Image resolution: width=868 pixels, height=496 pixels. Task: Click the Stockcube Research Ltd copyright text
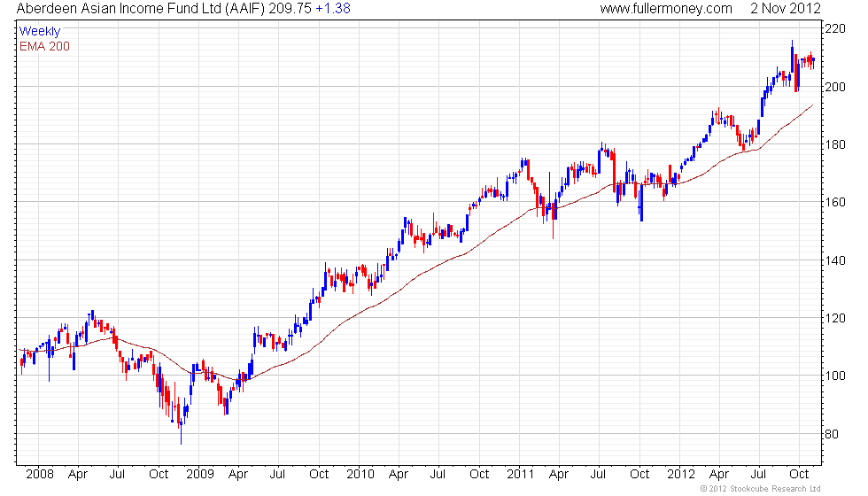761,489
